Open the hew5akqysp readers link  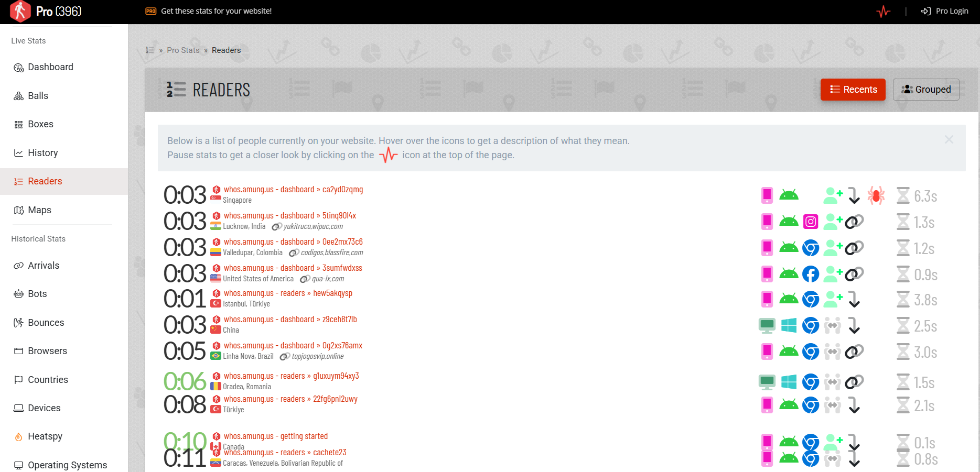[288, 293]
